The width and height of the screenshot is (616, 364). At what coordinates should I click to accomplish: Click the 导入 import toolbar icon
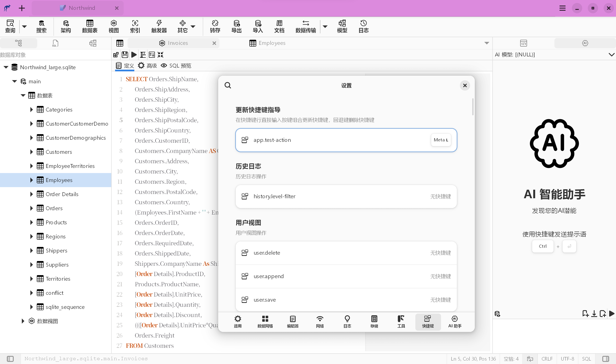[258, 26]
